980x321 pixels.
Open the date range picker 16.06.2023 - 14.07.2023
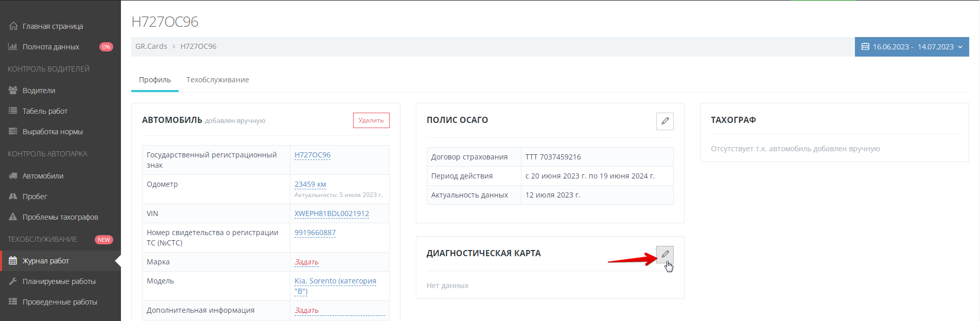coord(912,47)
